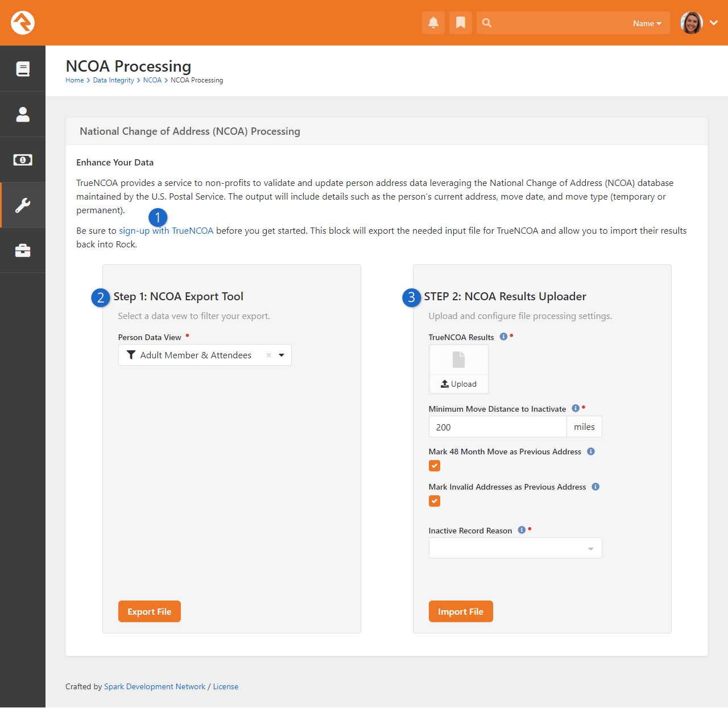Open the People sidebar icon
The image size is (728, 708).
pyautogui.click(x=23, y=114)
